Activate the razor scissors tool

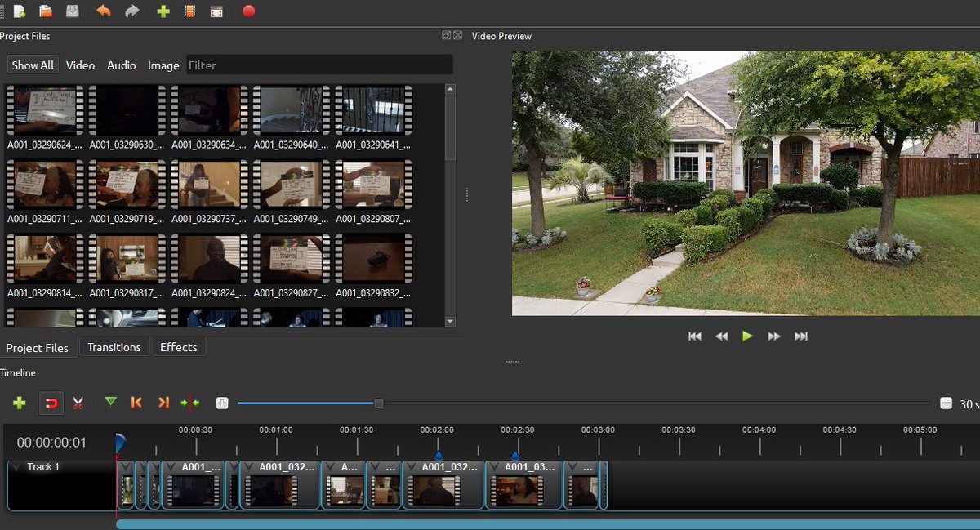tap(78, 403)
